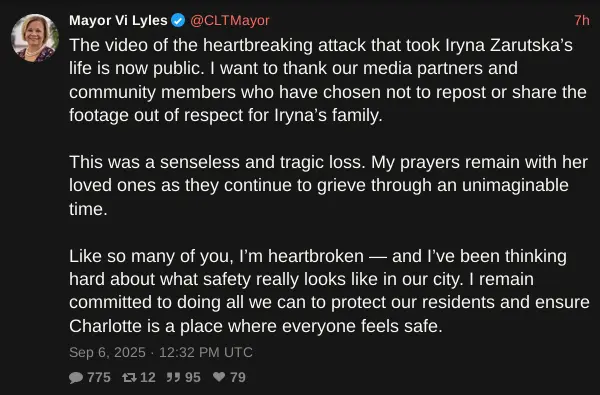
Task: Click the 775 replies count
Action: point(99,377)
